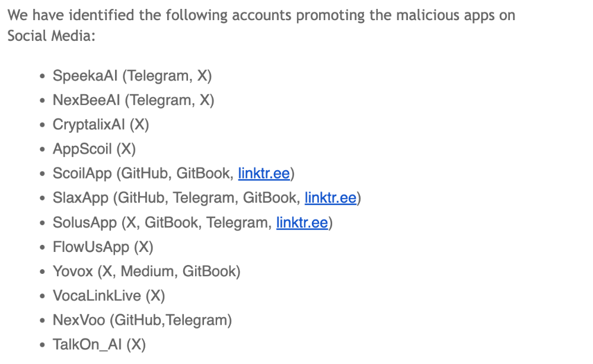Click the SlaxApp account name
Screen dimensions: 593x364
click(x=81, y=198)
